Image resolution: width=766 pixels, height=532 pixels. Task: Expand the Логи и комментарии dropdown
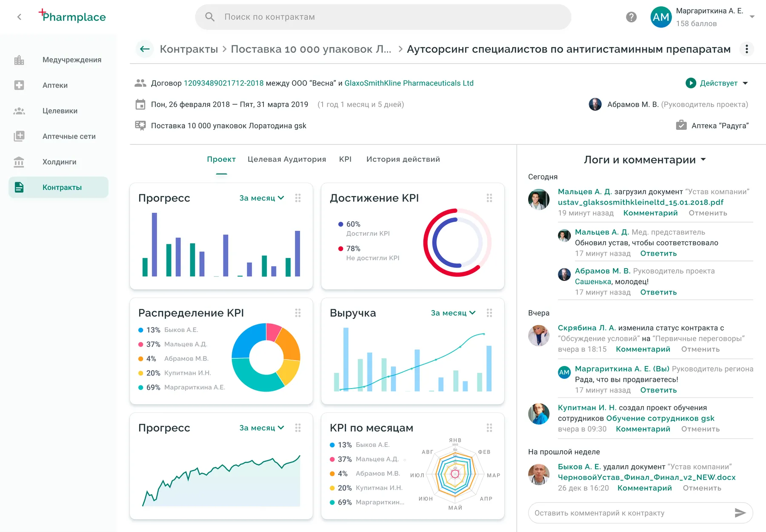(x=645, y=160)
